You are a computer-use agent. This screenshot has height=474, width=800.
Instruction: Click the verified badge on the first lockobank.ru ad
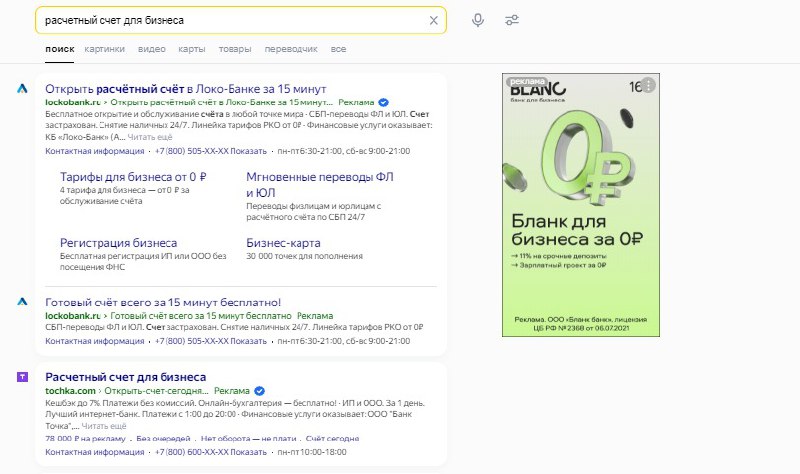pos(383,102)
